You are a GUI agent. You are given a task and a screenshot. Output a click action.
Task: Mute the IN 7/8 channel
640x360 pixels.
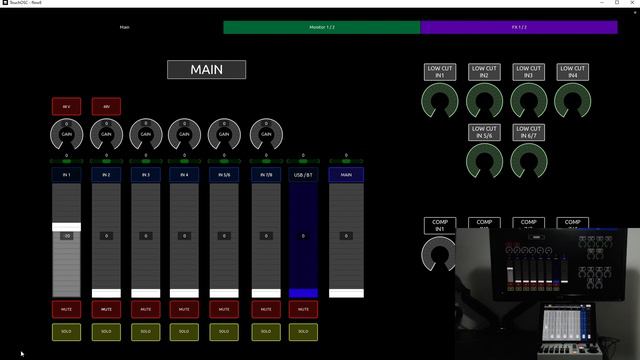[266, 309]
